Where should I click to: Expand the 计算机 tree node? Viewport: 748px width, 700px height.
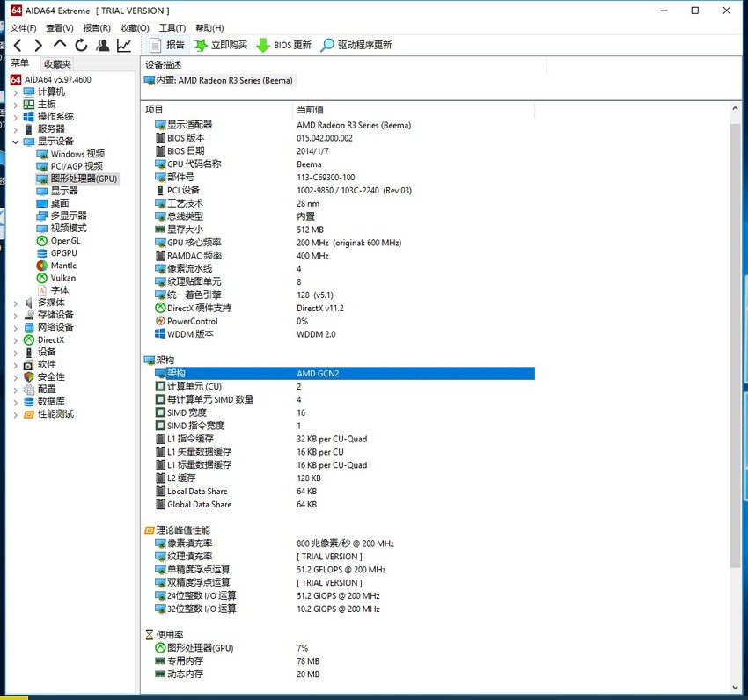[15, 92]
